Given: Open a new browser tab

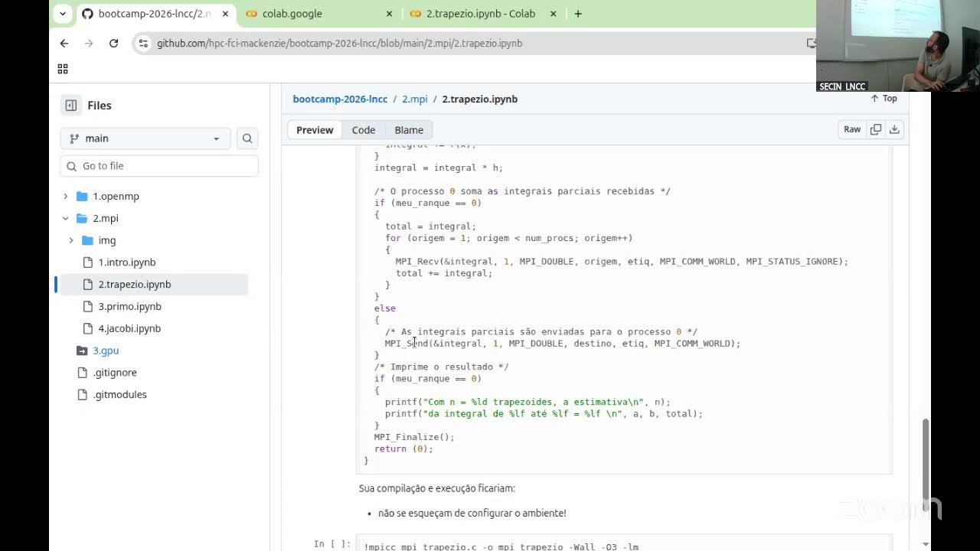Looking at the screenshot, I should tap(578, 14).
